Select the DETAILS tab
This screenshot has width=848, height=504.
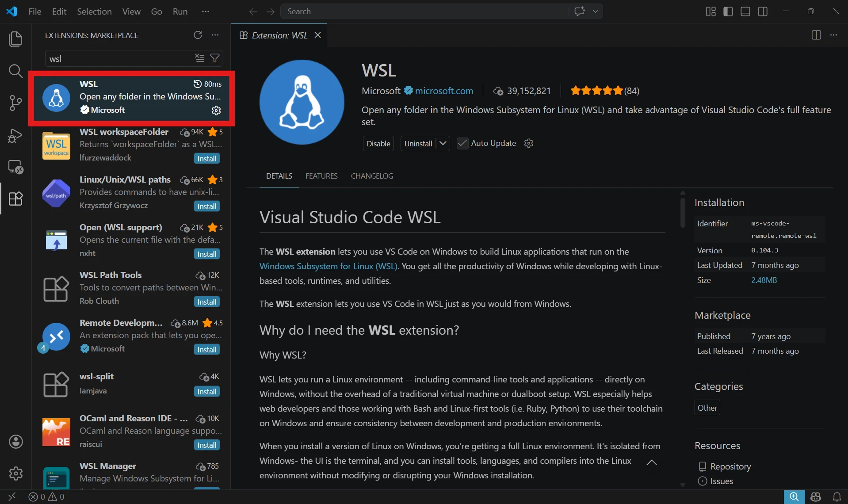[x=279, y=176]
